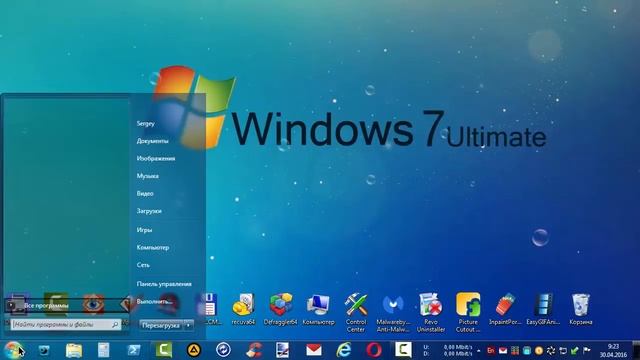Open EasyGIFAni... desktop shortcut

click(543, 309)
